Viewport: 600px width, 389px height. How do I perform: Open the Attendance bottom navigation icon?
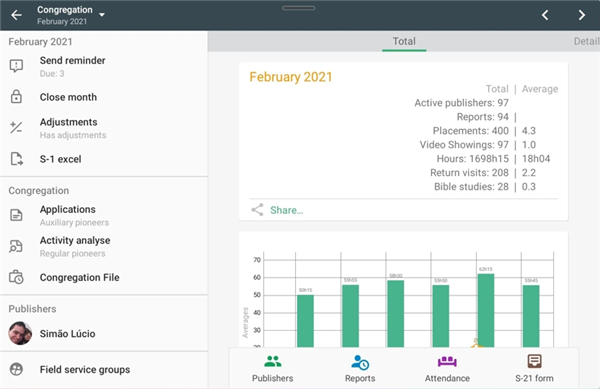[447, 361]
